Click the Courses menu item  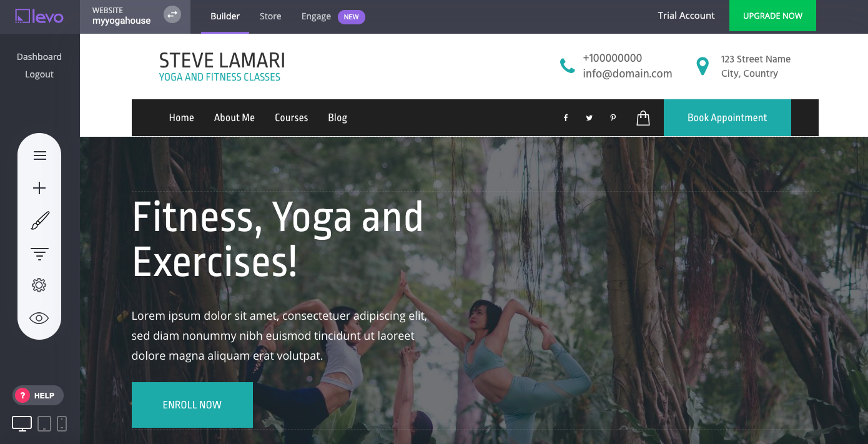[292, 117]
